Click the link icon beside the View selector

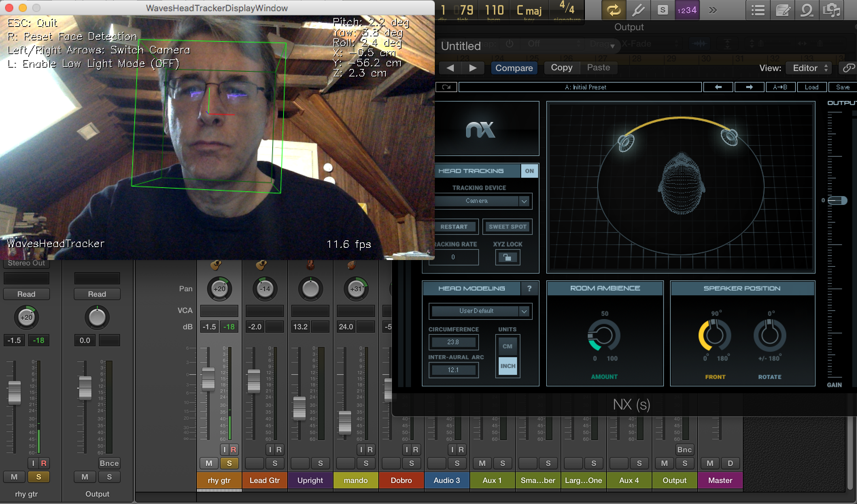tap(849, 68)
